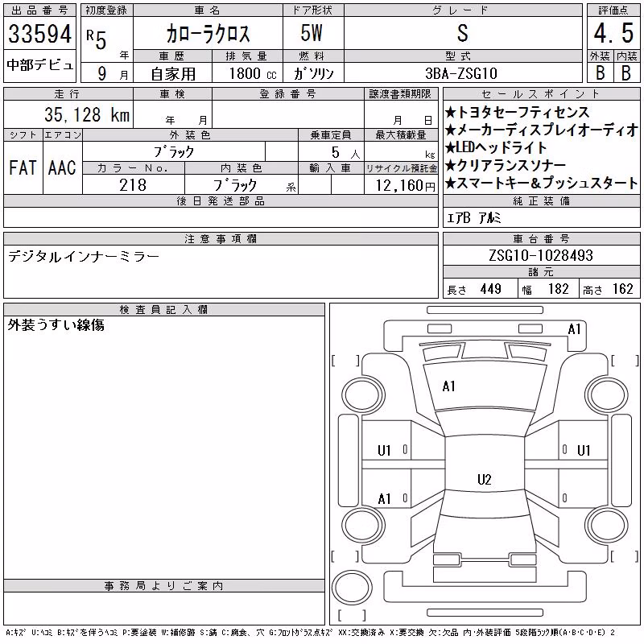Click the registration month 9 月
Screen dimensions: 644x644
pyautogui.click(x=113, y=74)
